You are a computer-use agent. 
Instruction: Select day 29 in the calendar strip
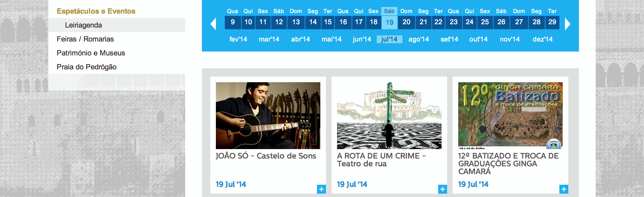click(552, 22)
